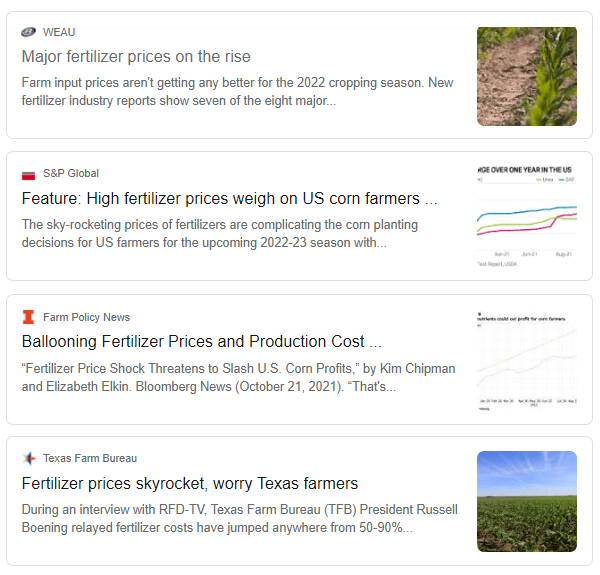Click the S&P Global source name
The height and width of the screenshot is (575, 600).
(71, 173)
